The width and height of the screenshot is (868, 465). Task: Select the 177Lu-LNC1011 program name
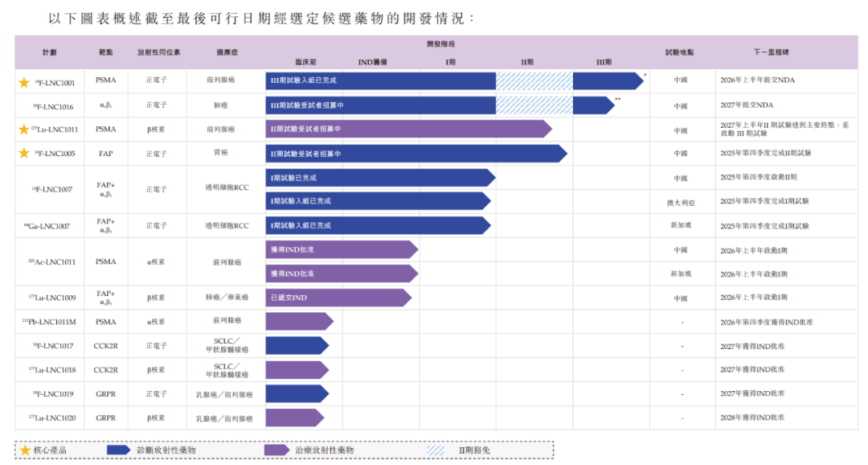[55, 130]
